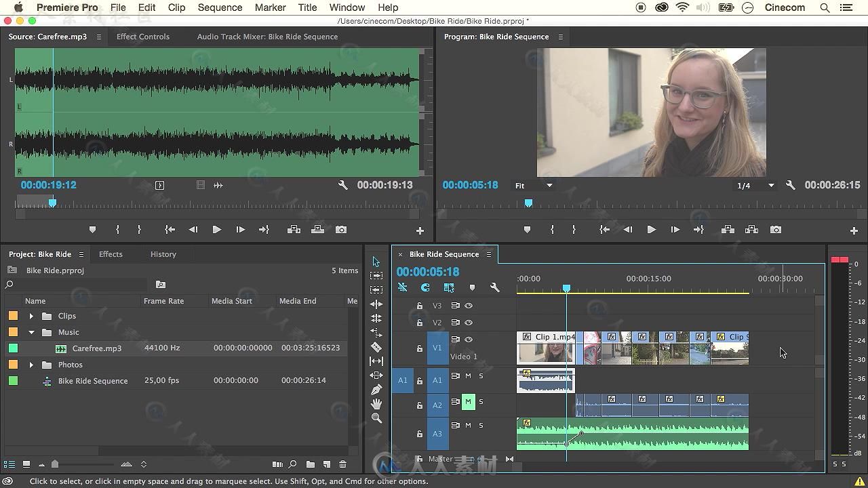This screenshot has height=488, width=868.
Task: Open the Marker menu
Action: point(270,7)
